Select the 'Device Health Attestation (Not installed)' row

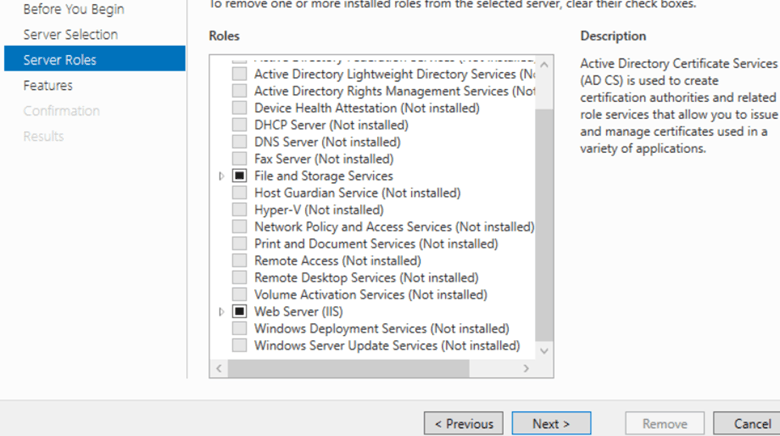(367, 108)
